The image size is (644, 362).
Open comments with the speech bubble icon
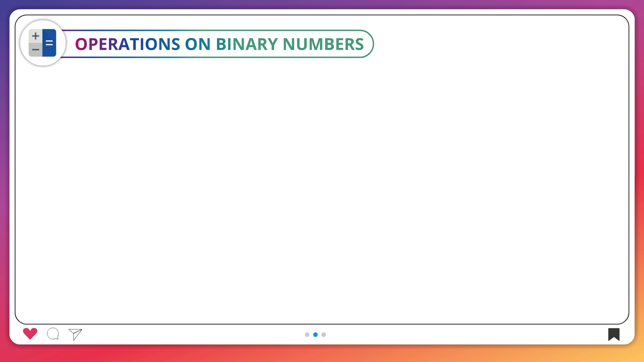click(53, 334)
